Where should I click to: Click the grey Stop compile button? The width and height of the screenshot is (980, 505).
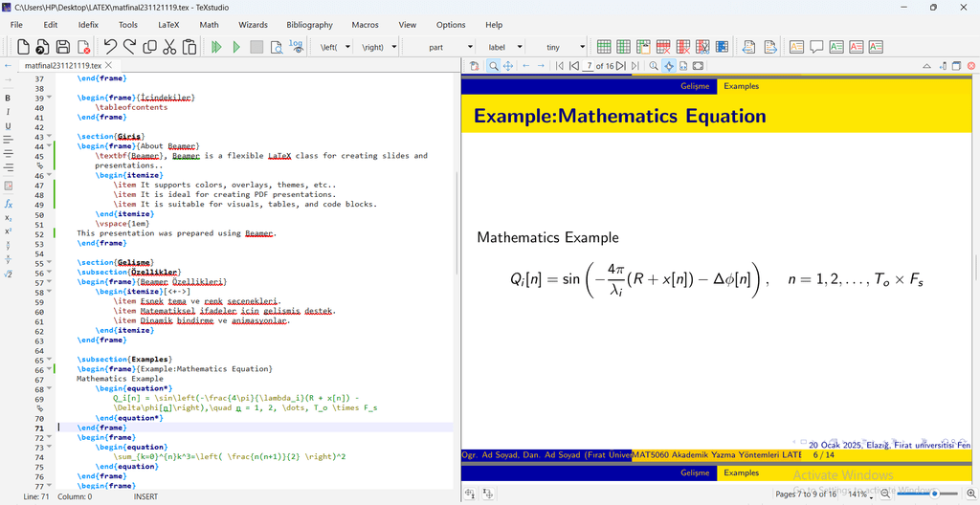(256, 47)
